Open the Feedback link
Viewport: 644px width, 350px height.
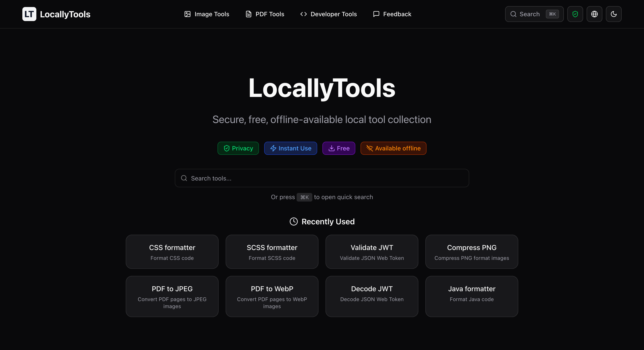(x=392, y=14)
